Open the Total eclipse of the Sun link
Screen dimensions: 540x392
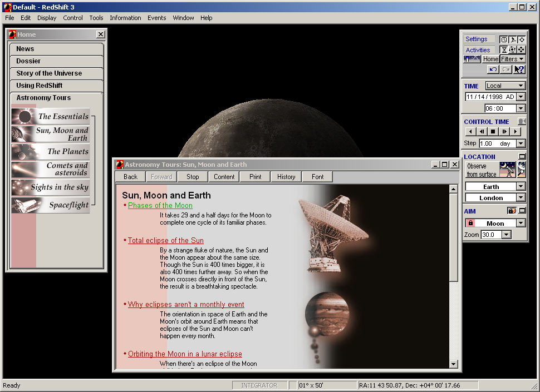[166, 241]
